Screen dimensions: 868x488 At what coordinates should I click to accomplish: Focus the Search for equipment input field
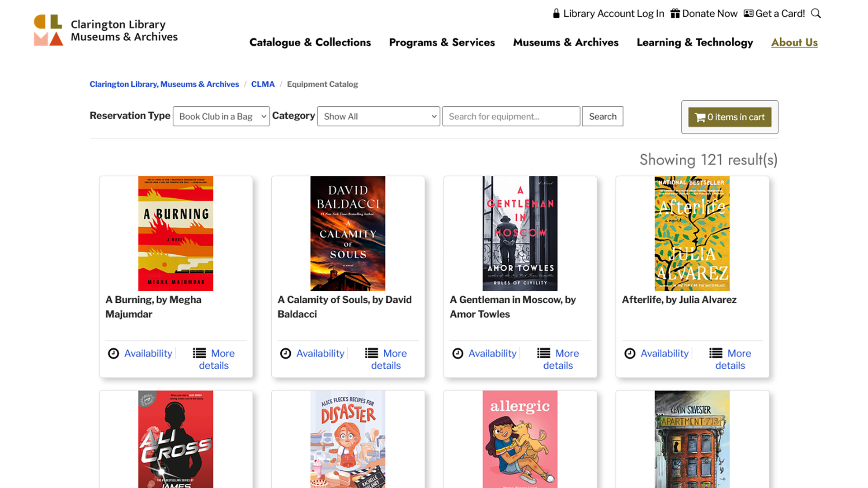click(511, 117)
